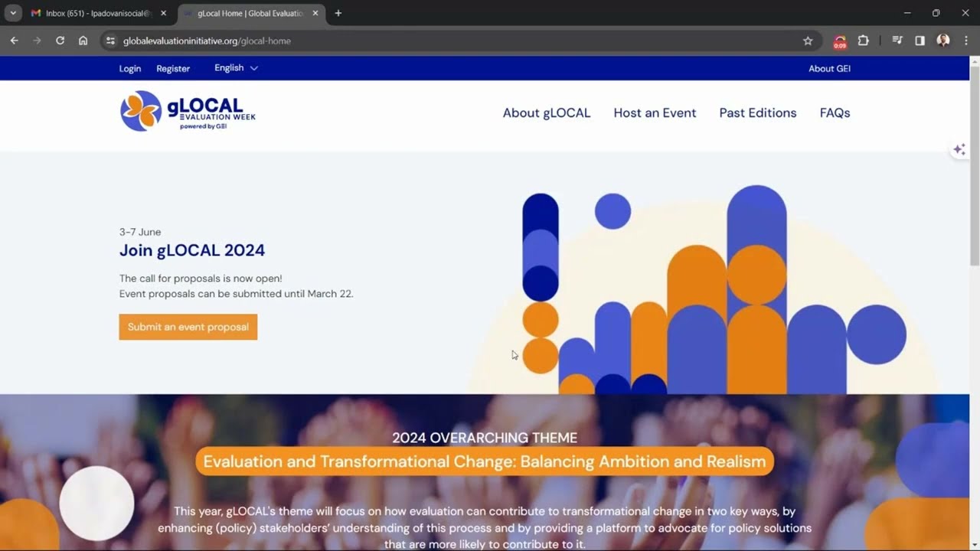Close the Inbox Gmail tab
Viewport: 980px width, 551px height.
pyautogui.click(x=163, y=13)
